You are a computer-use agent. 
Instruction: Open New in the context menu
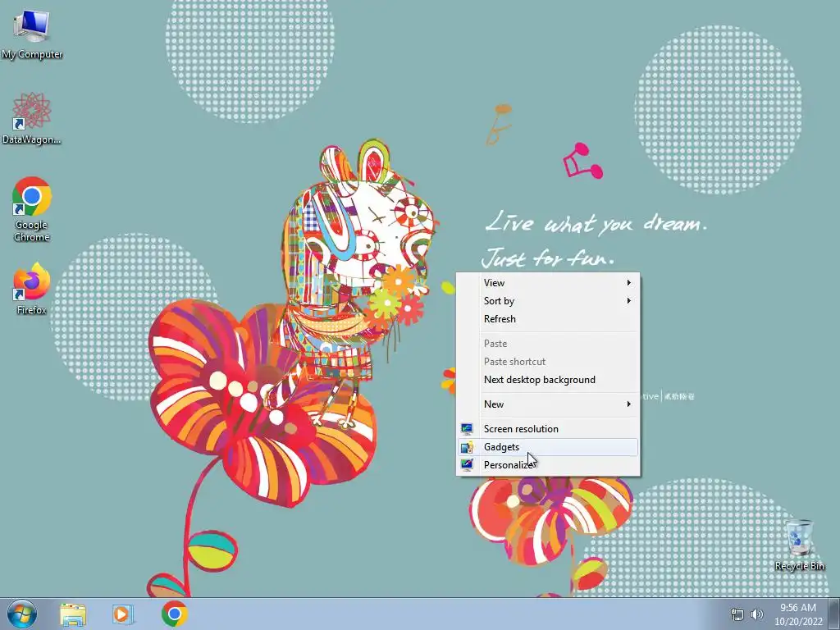coord(548,404)
